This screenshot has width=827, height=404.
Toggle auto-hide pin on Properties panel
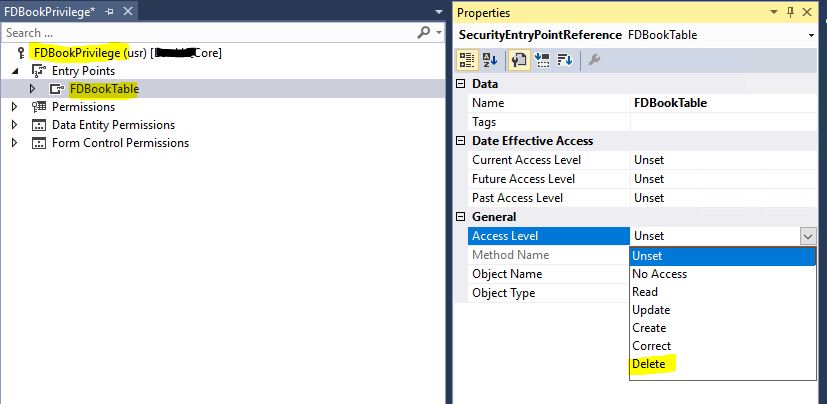point(790,12)
